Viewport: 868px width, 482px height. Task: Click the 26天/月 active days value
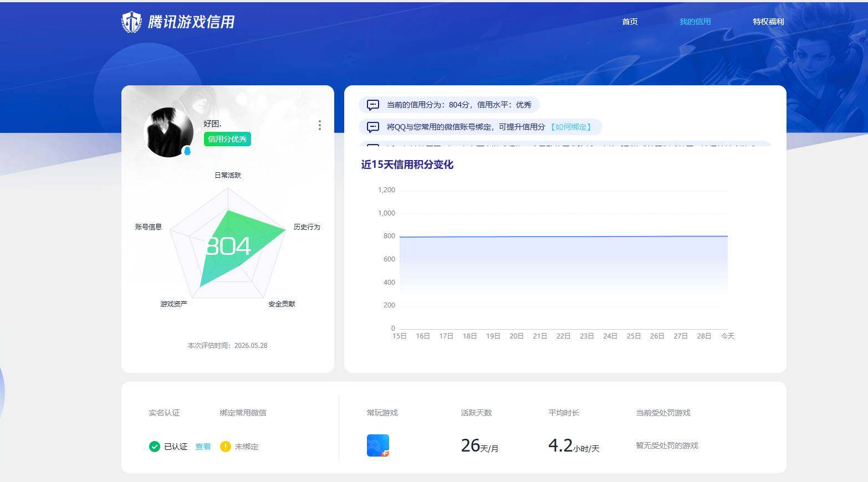(480, 445)
